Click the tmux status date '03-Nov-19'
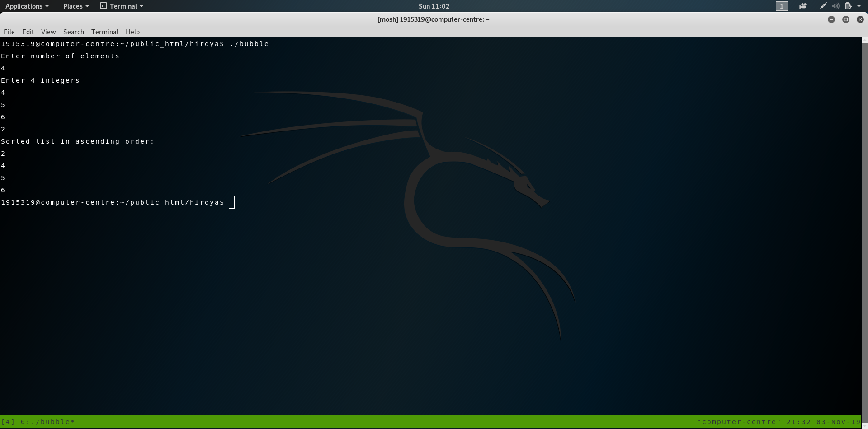The width and height of the screenshot is (868, 429). [x=839, y=422]
